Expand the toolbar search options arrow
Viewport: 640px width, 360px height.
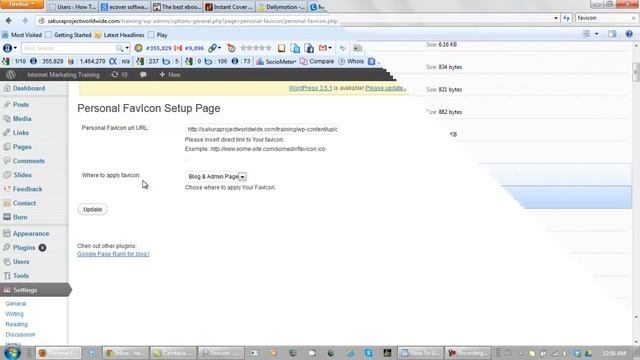(x=127, y=48)
